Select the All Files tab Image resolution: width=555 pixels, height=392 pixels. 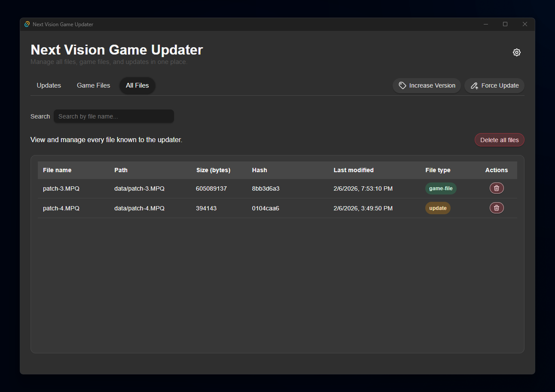pyautogui.click(x=137, y=85)
